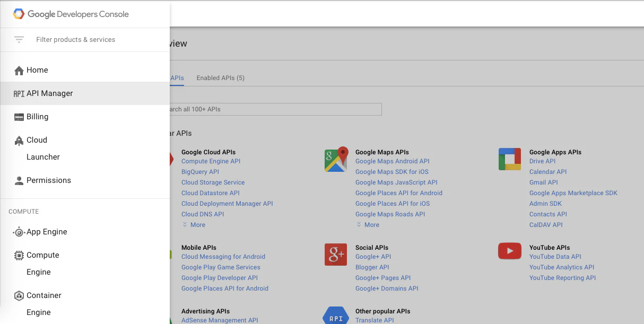Viewport: 644px width, 324px height.
Task: Expand More under Google Cloud APIs
Action: tap(194, 225)
